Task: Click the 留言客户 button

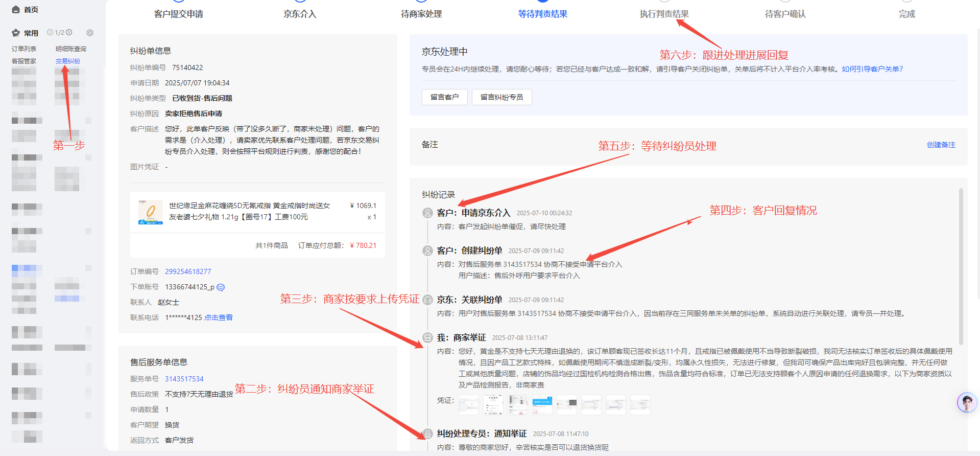Action: click(x=444, y=97)
